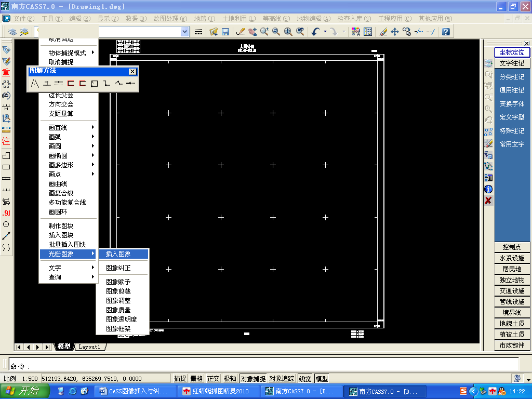Select 插入图象 from the submenu
532x399 pixels.
click(x=118, y=254)
